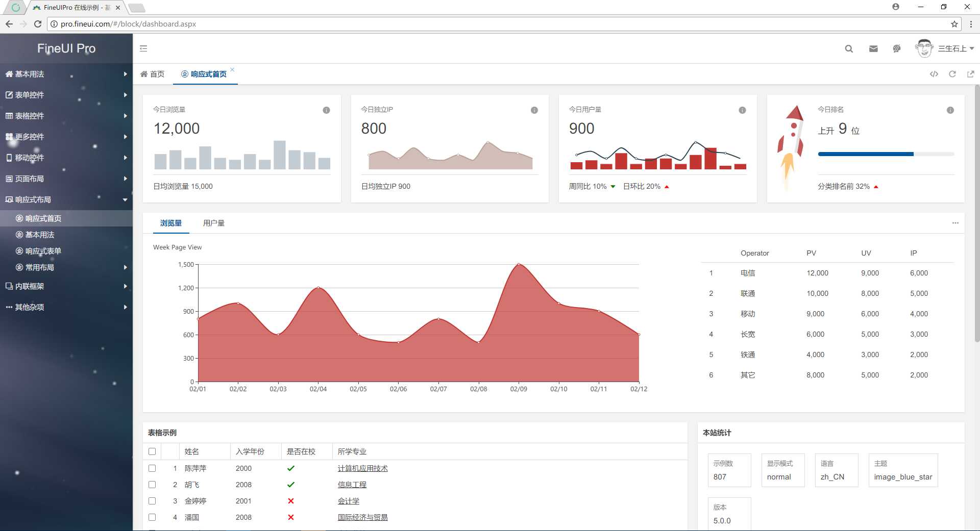
Task: Switch to the 用户量 chart tab
Action: (x=214, y=223)
